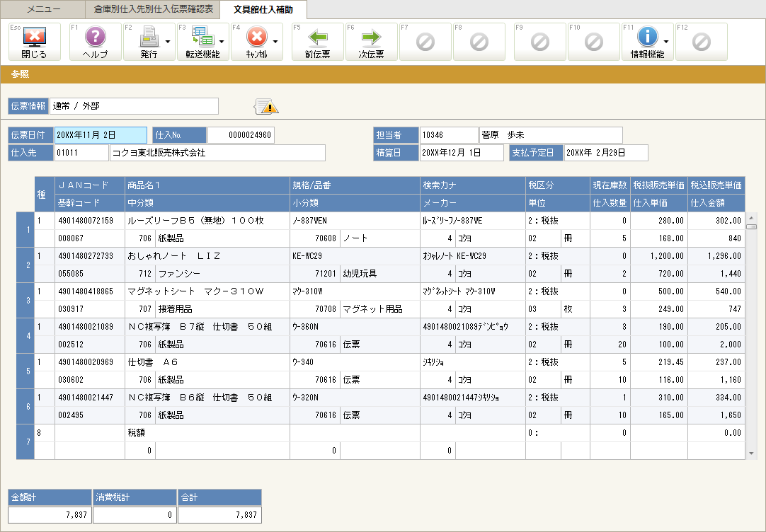Screen dimensions: 766x532
Task: Expand the ｷｬﾝｾﾙ dropdown arrow
Action: click(275, 42)
